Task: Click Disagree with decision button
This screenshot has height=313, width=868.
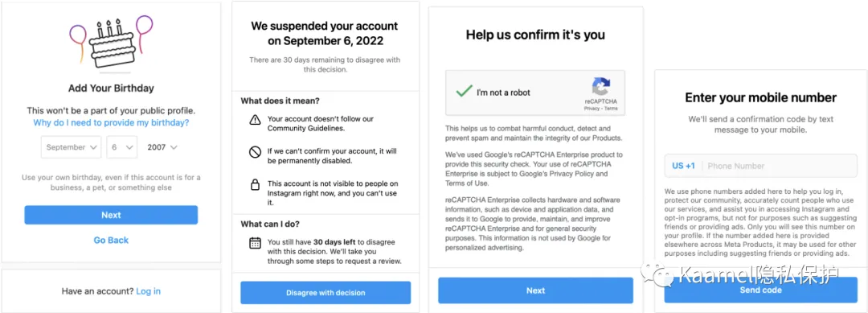Action: 325,293
